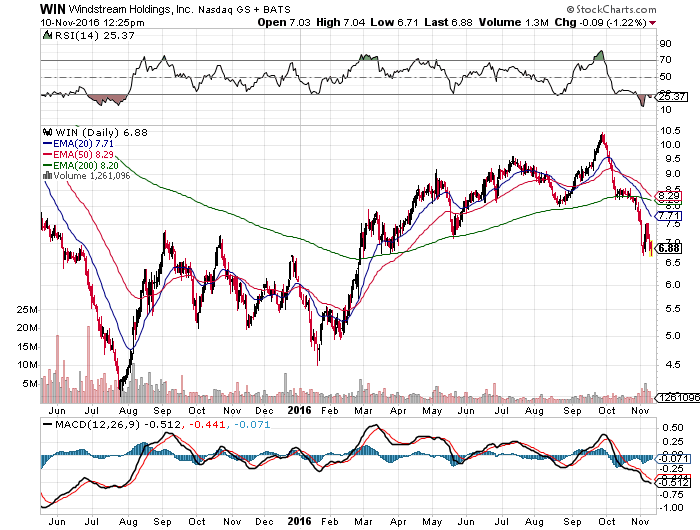Click the blue -0.071 MACD histogram value

click(252, 424)
